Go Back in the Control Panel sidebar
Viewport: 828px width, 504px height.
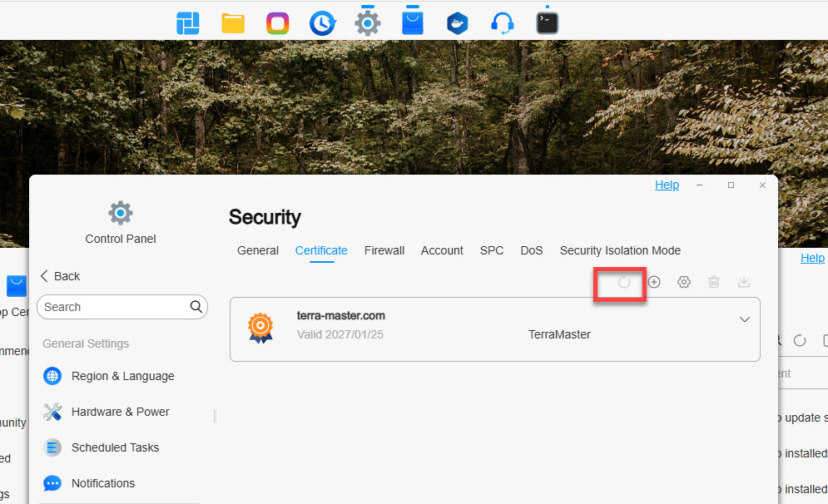coord(60,276)
